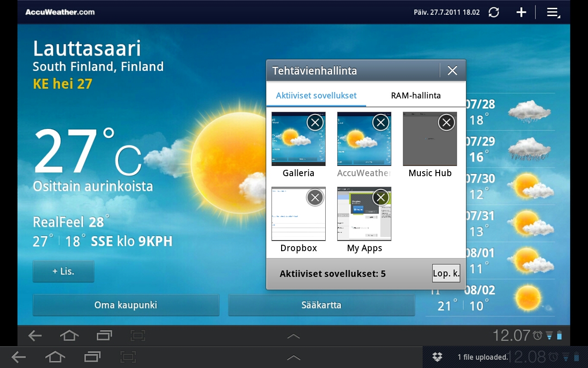Tap Home icon in the Dropbox-notification bar

tap(55, 357)
